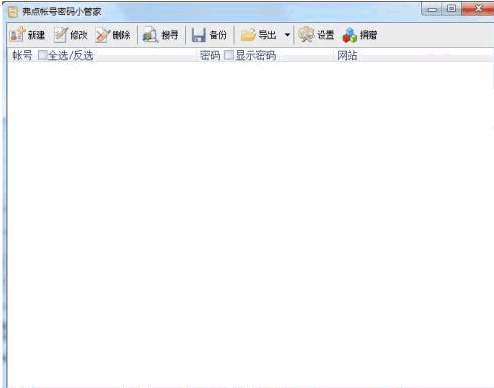Click the 新建 text label in toolbar
The image size is (494, 388).
point(36,35)
